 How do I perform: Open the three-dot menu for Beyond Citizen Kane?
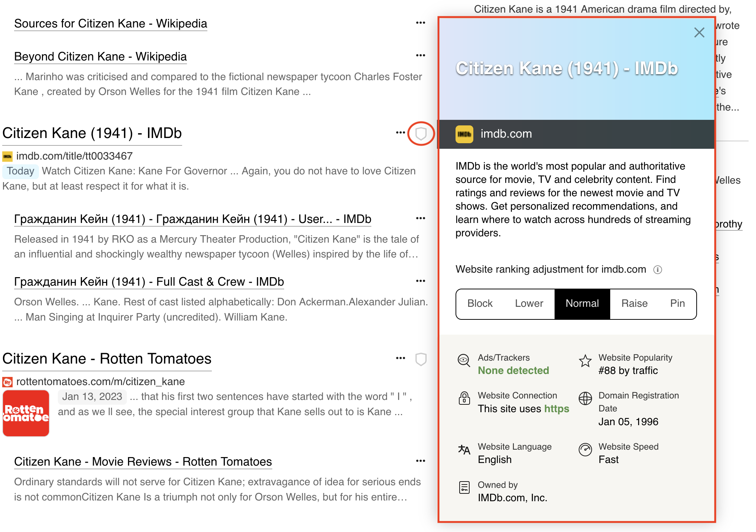420,55
